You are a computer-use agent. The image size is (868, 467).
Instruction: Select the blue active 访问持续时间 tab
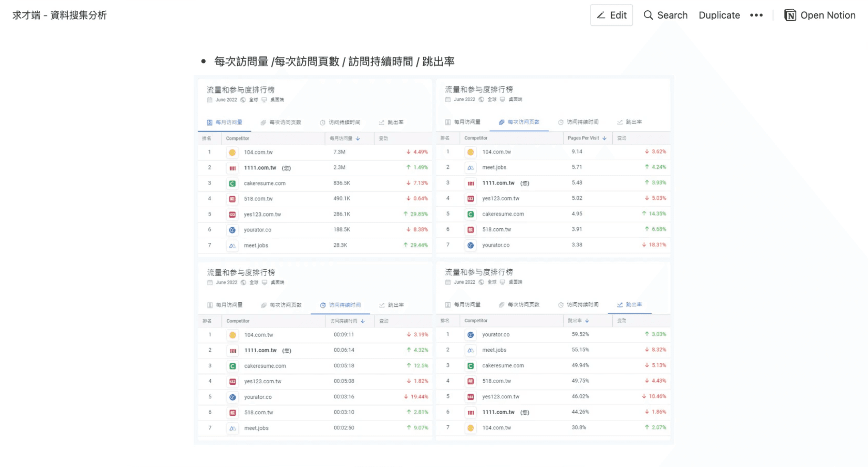tap(340, 305)
